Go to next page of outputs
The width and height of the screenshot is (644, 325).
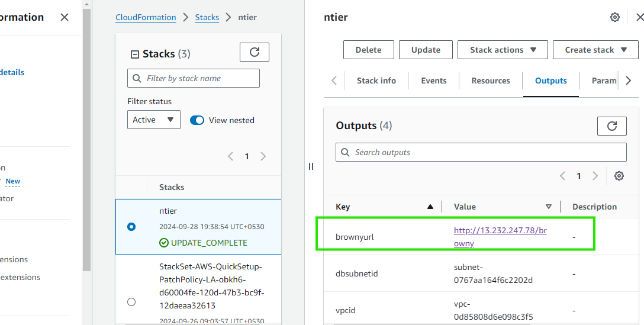(x=595, y=176)
